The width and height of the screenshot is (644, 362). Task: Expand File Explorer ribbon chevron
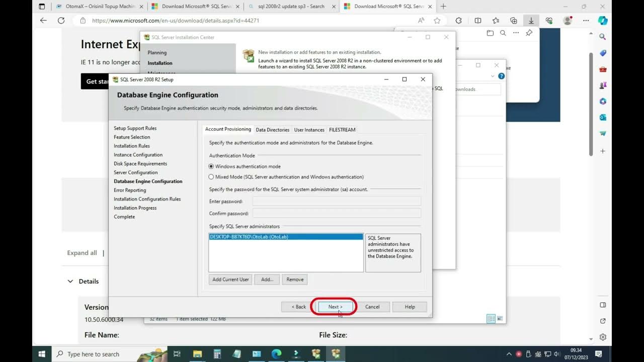pos(493,76)
